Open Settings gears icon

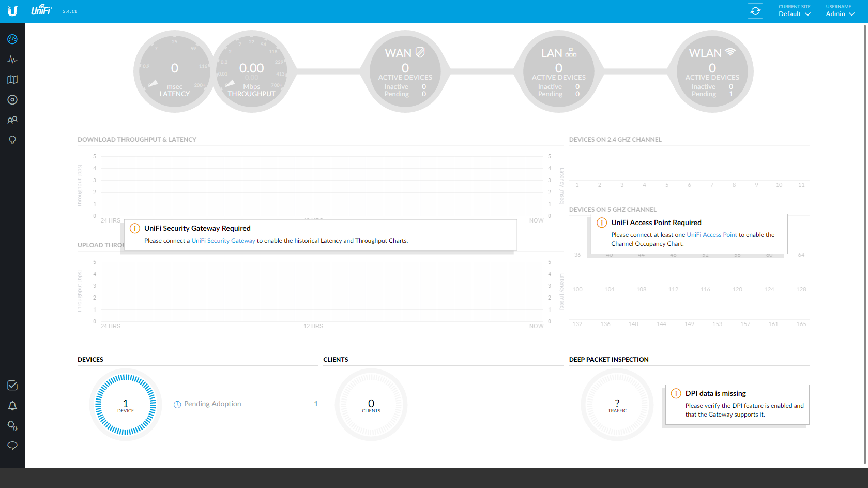(12, 425)
